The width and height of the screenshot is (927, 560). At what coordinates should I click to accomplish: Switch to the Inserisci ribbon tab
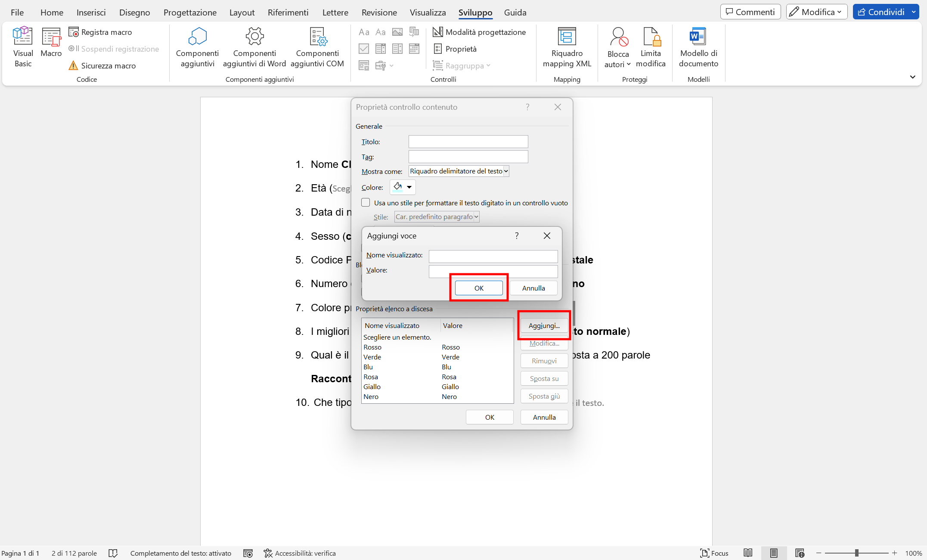pyautogui.click(x=91, y=12)
